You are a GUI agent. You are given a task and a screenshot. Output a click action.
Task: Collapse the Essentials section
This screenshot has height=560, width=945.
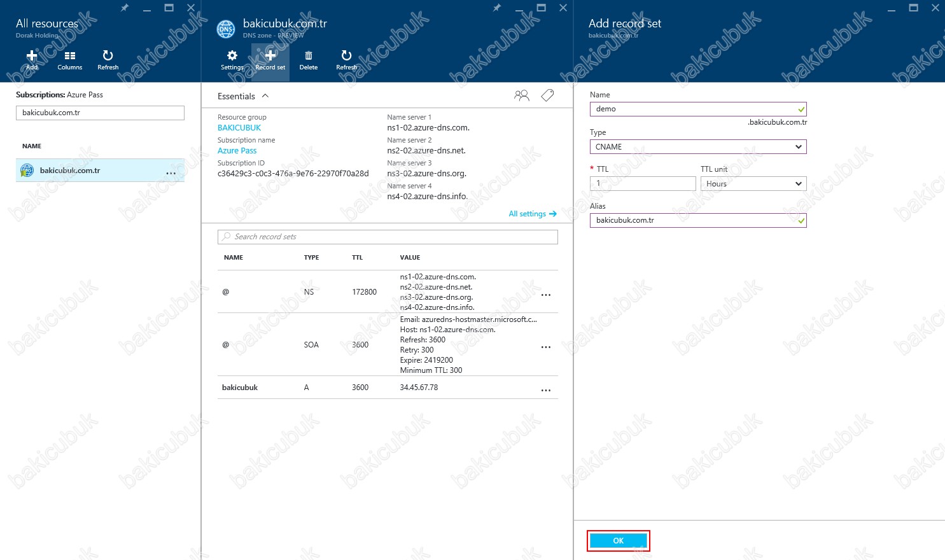point(265,96)
